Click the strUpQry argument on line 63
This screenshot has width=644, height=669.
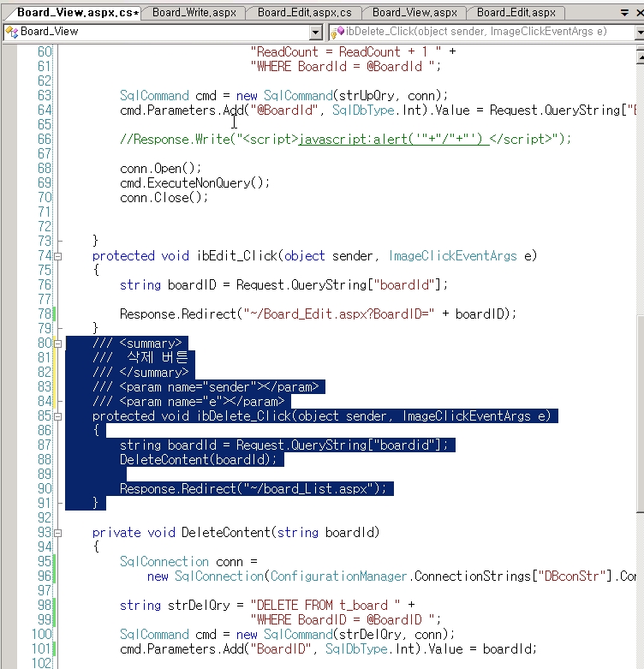367,95
